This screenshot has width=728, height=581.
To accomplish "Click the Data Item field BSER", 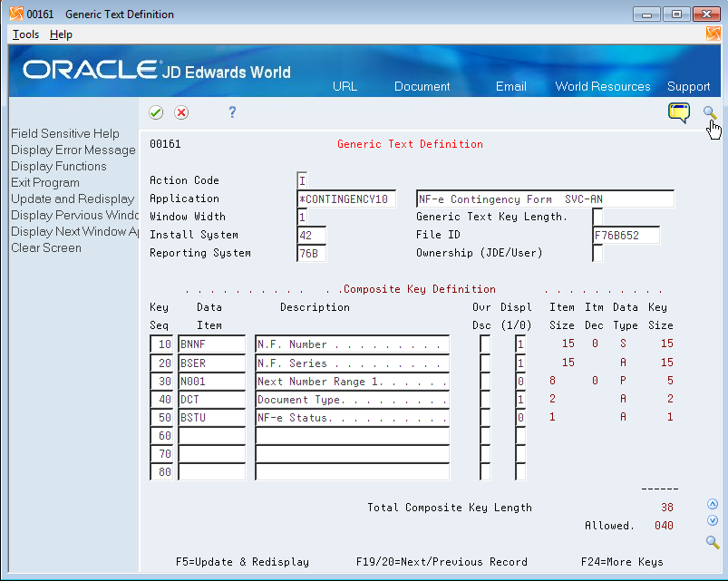I will point(212,363).
